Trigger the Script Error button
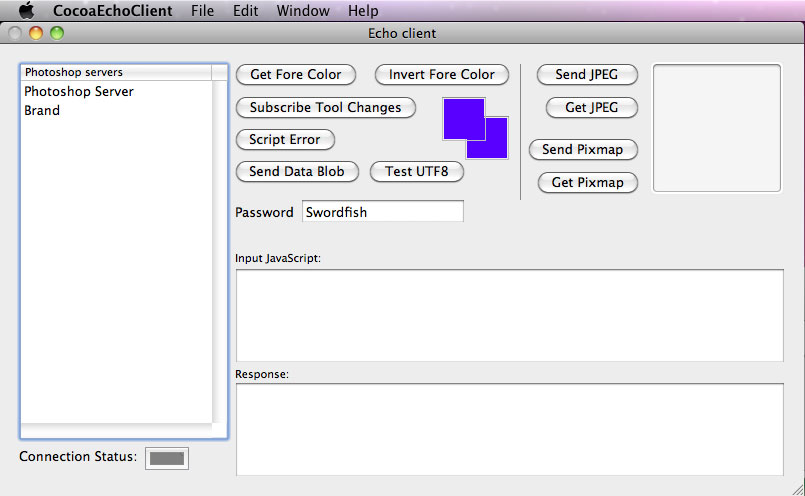 point(285,139)
